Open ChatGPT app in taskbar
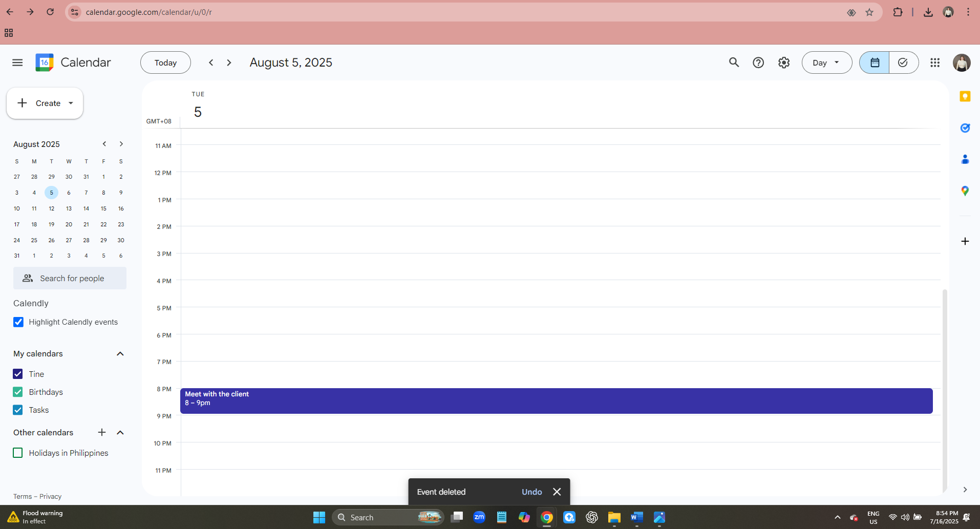This screenshot has width=980, height=529. click(592, 517)
